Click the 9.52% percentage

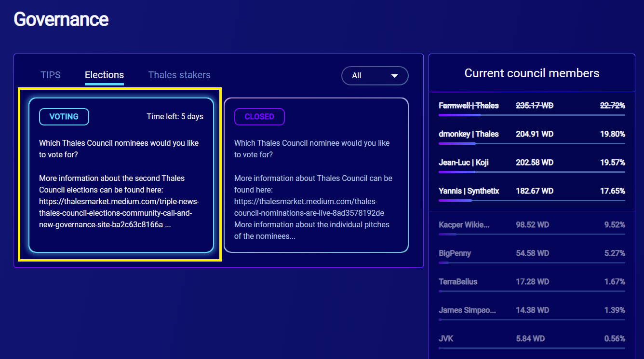(615, 225)
